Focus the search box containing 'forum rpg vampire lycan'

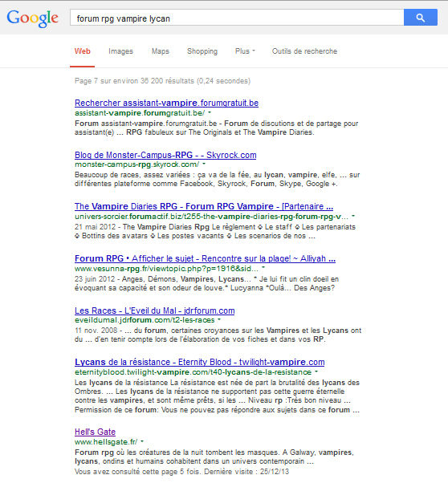[237, 18]
